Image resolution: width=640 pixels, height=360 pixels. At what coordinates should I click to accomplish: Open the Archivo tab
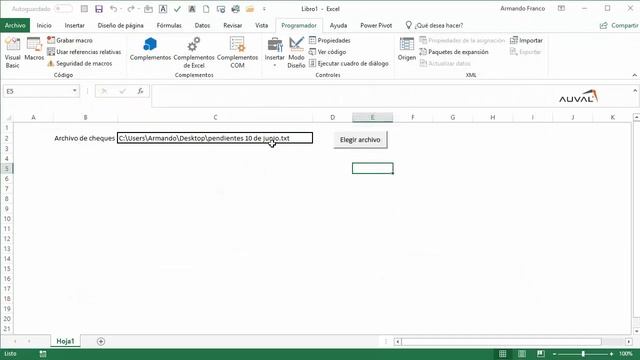pos(15,25)
